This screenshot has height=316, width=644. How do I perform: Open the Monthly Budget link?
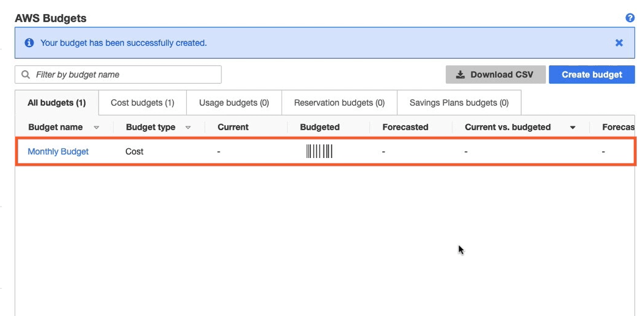pos(58,151)
